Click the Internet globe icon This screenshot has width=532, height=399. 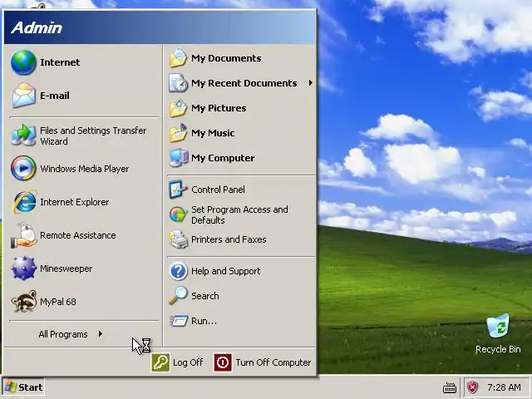(23, 62)
